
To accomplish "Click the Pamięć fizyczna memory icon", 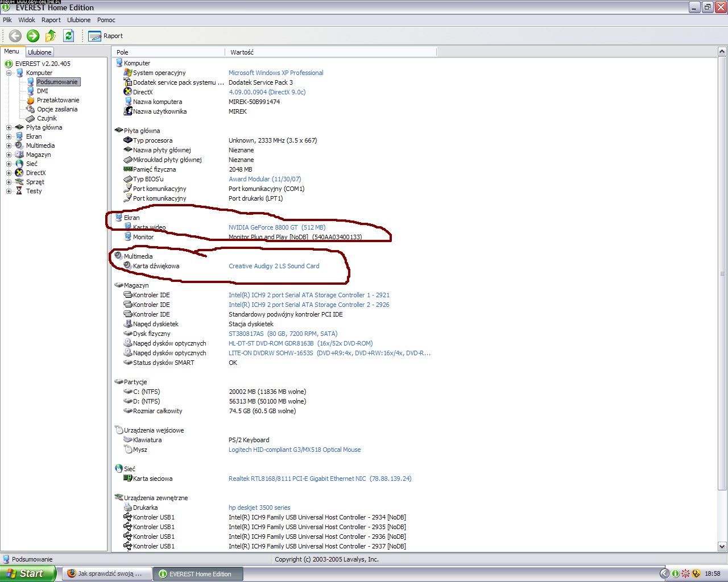I will tap(128, 169).
